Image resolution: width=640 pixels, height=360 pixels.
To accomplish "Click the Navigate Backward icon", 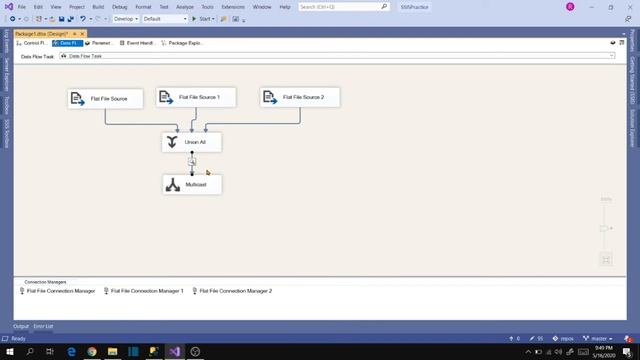I will click(x=13, y=19).
